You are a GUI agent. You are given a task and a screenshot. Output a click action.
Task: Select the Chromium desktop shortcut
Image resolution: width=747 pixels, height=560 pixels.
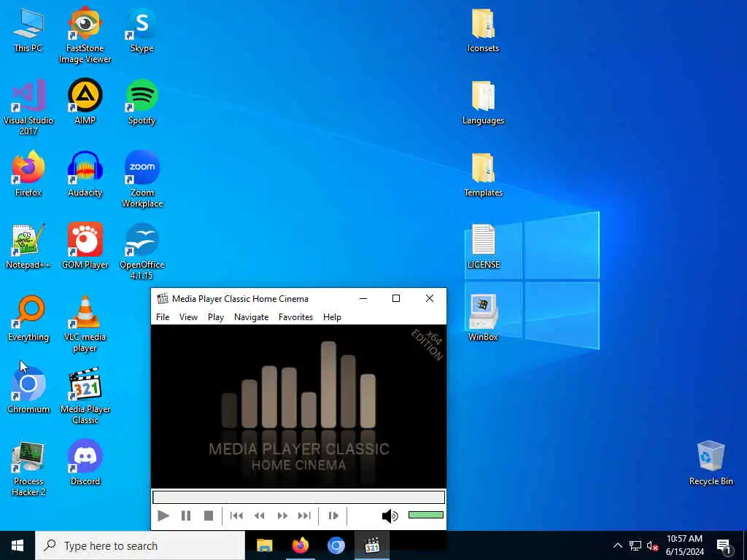(28, 391)
